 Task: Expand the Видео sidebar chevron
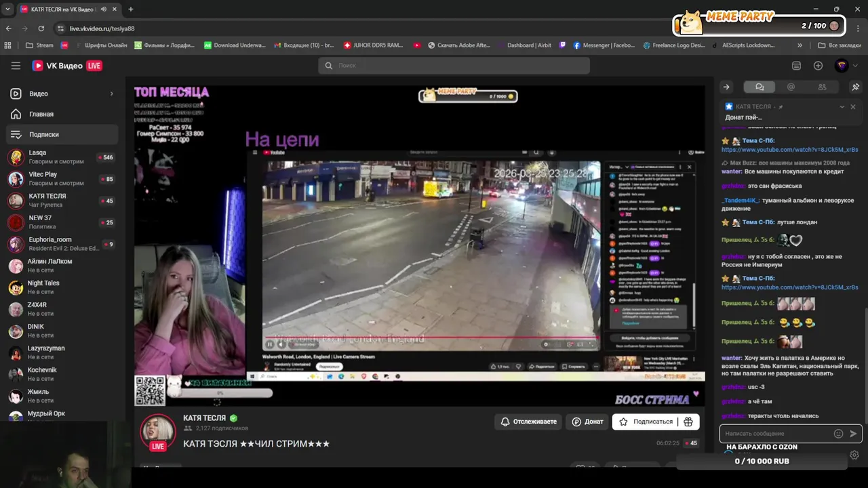click(x=111, y=94)
